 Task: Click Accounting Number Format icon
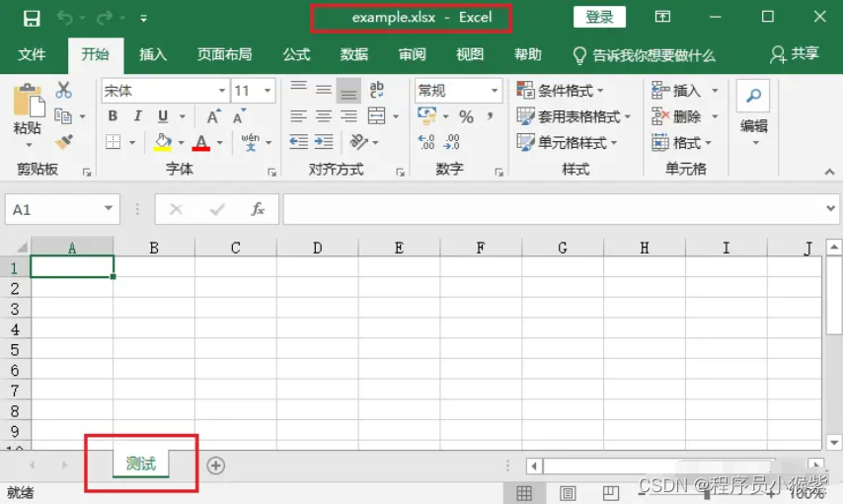click(426, 115)
